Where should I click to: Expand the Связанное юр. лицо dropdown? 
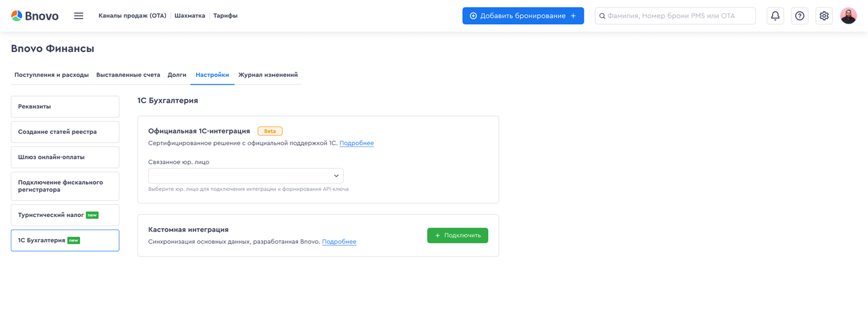tap(246, 176)
